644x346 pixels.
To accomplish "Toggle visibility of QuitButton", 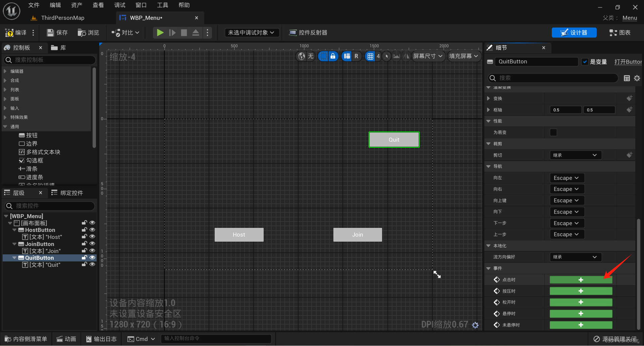I will (x=92, y=257).
